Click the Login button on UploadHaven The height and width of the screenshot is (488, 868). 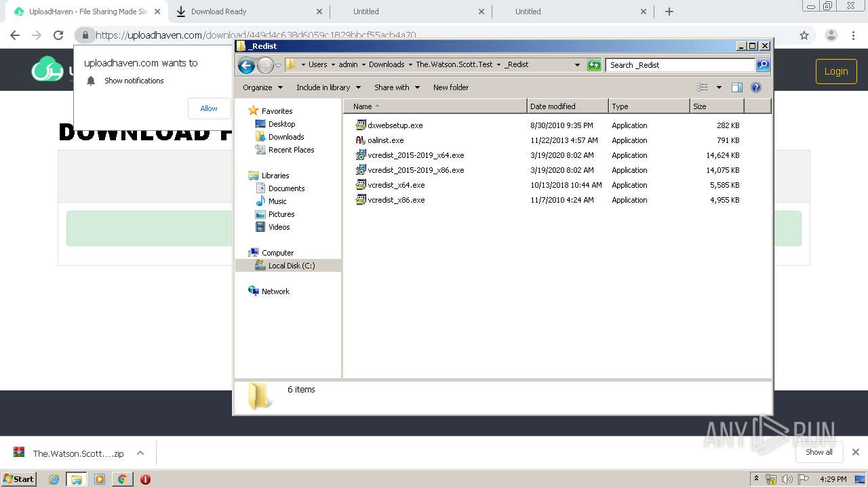pyautogui.click(x=836, y=71)
